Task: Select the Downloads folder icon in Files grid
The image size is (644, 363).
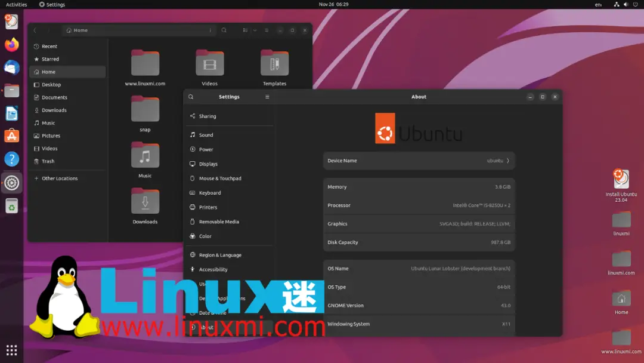Action: (145, 201)
